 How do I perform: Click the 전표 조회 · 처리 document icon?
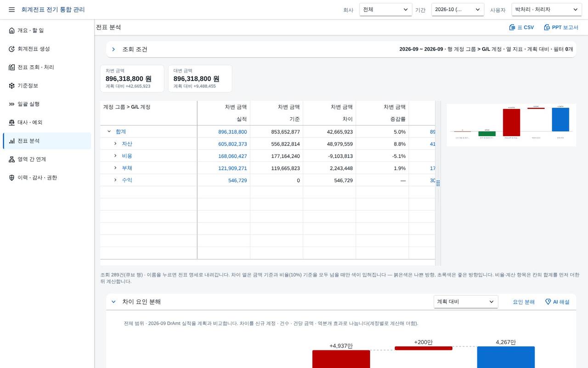[12, 67]
